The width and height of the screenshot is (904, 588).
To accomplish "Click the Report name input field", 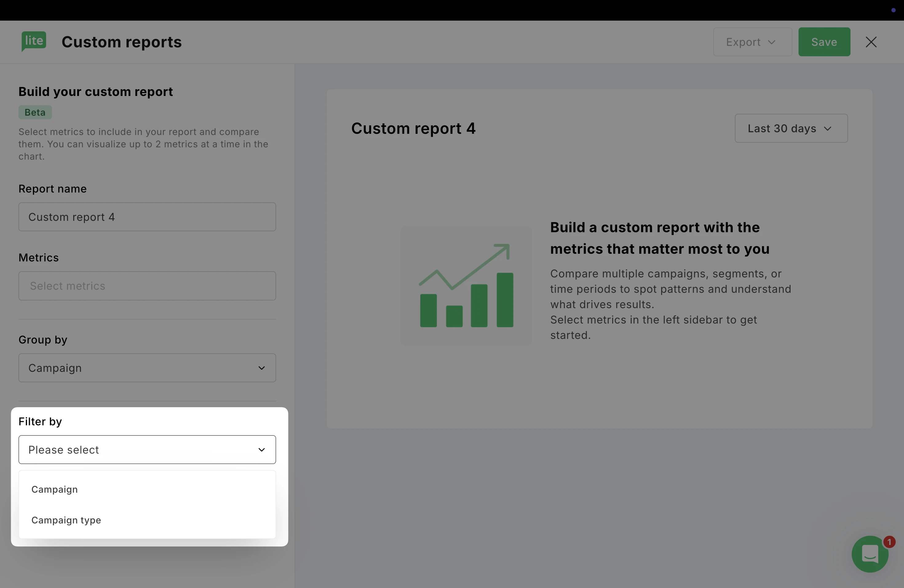I will tap(147, 217).
